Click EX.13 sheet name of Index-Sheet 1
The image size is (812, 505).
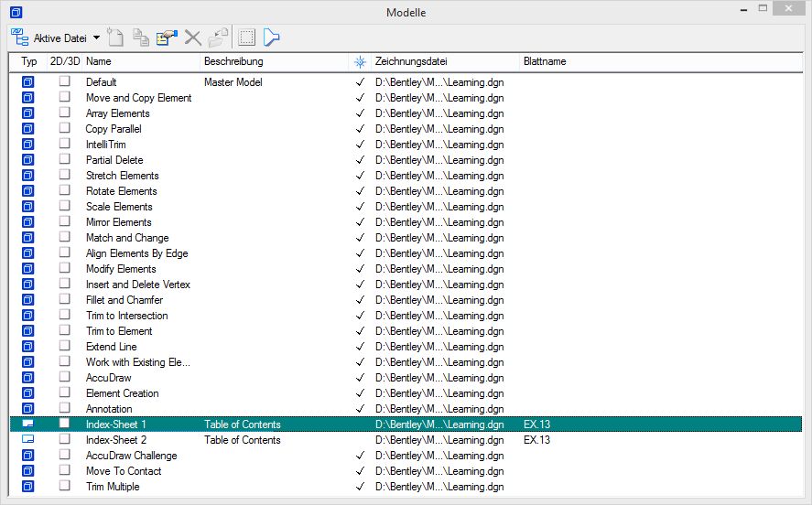[537, 424]
